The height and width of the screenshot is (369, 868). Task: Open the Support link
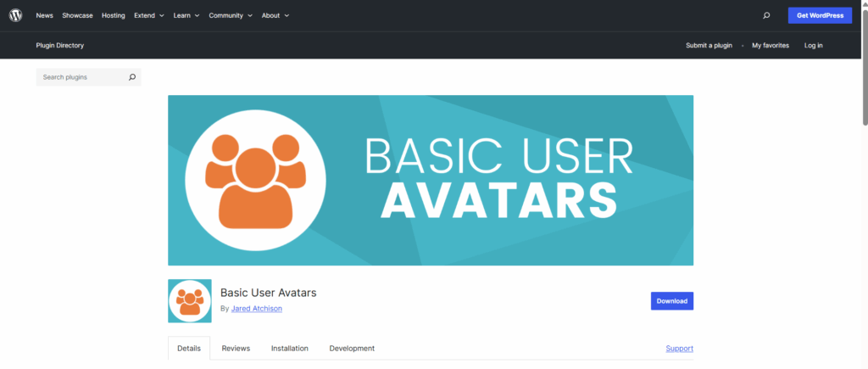coord(679,349)
